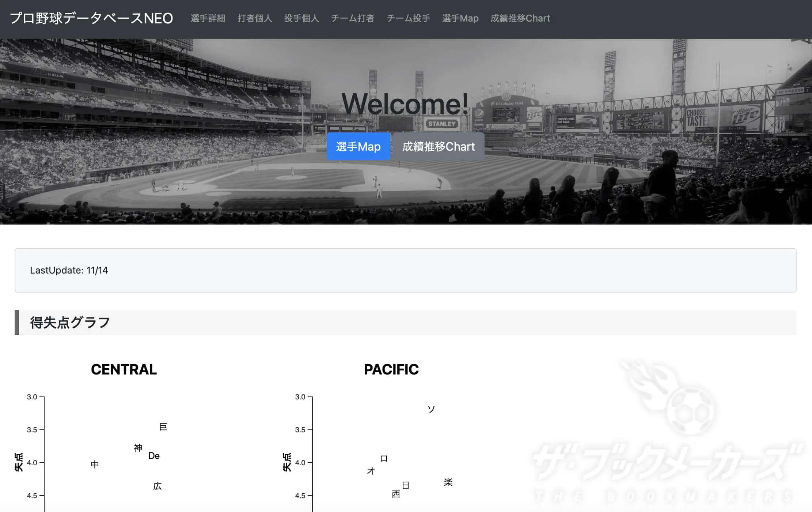Click the 失点 axis label of PACIFIC chart

click(287, 462)
